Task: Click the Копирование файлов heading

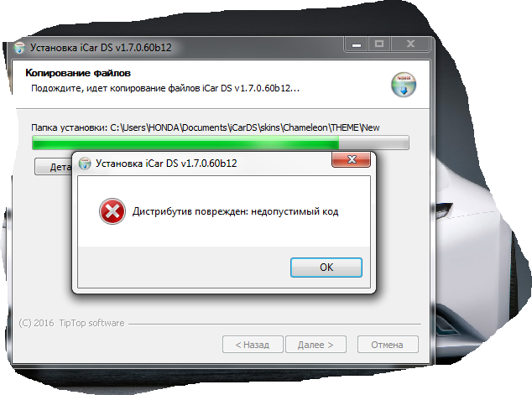Action: pos(78,73)
